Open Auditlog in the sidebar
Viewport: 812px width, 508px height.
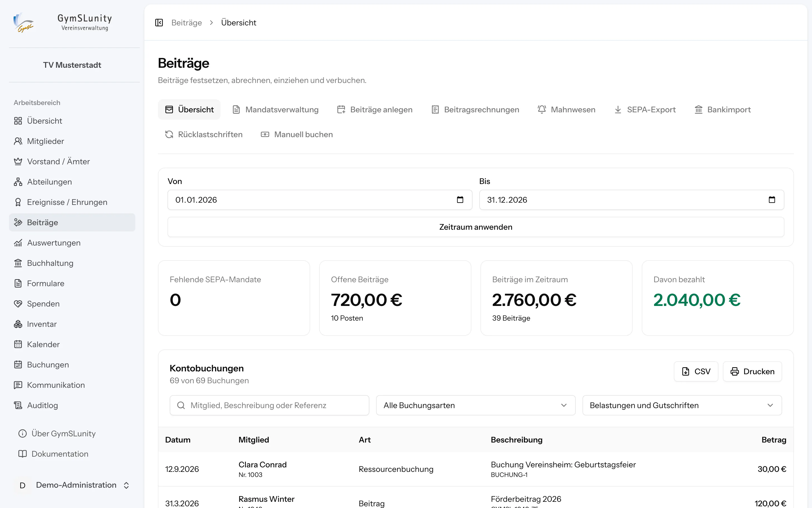pyautogui.click(x=72, y=406)
